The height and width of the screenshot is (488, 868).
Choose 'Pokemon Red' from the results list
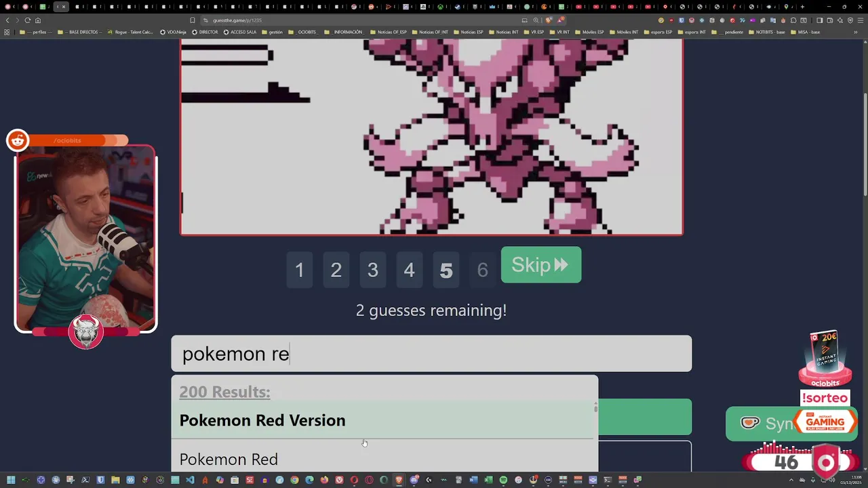click(383, 458)
